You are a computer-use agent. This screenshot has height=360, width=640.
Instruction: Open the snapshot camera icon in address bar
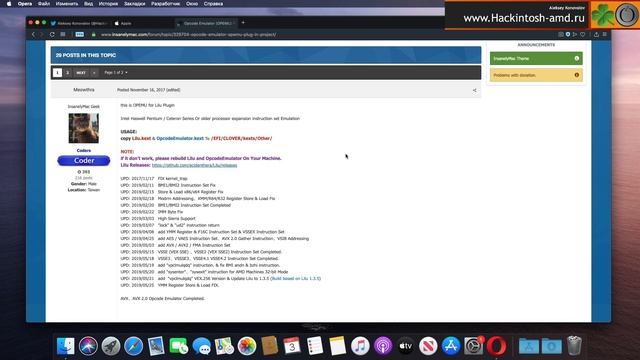pos(561,35)
